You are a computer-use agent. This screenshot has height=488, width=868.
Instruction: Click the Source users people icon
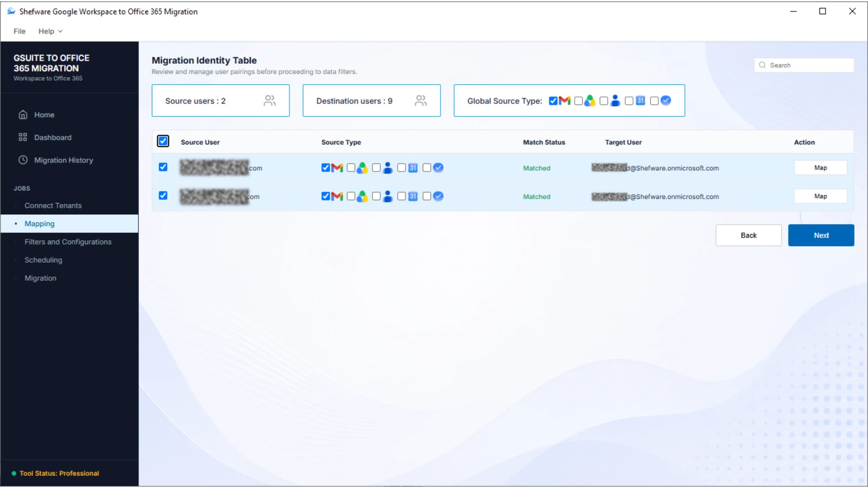[x=270, y=101]
